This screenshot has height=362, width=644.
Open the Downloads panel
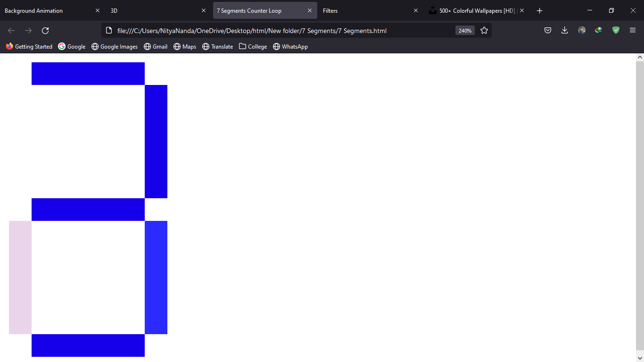point(564,30)
